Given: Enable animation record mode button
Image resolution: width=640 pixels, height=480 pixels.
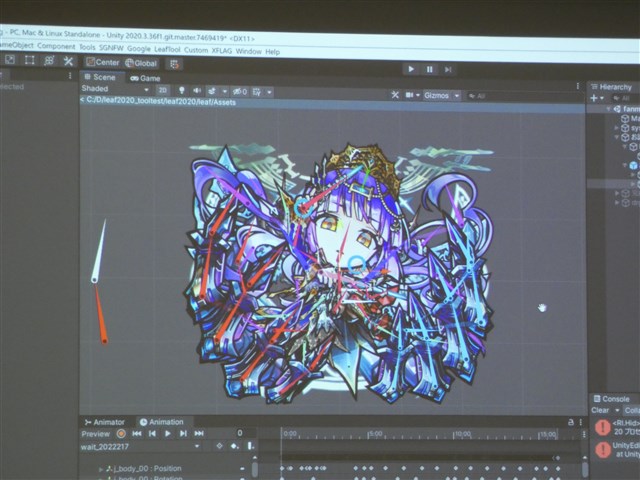Looking at the screenshot, I should tap(121, 434).
